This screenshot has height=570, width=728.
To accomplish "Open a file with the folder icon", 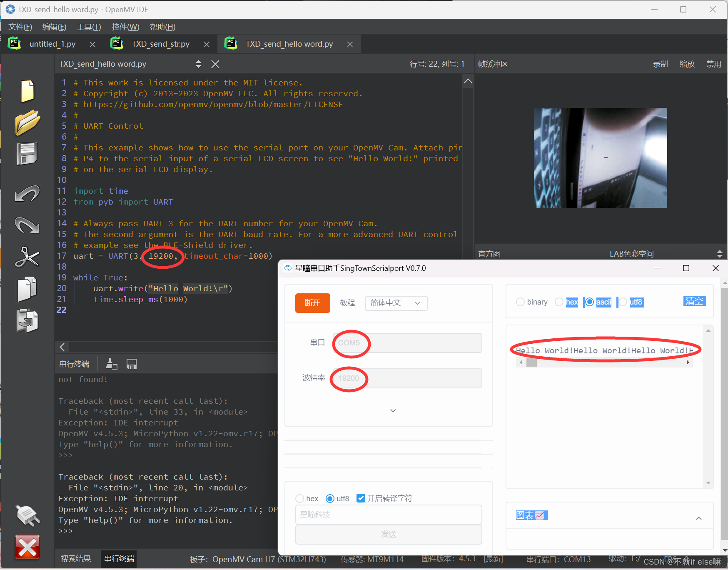I will [x=27, y=122].
